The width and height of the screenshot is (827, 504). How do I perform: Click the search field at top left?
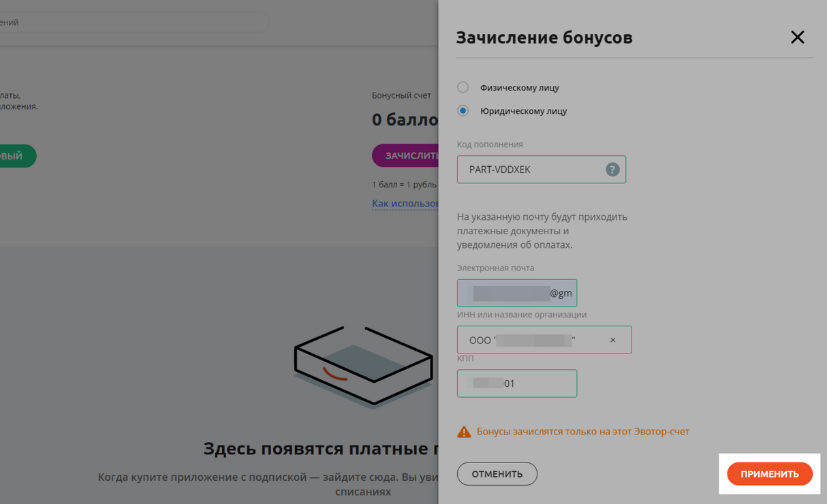[x=135, y=22]
